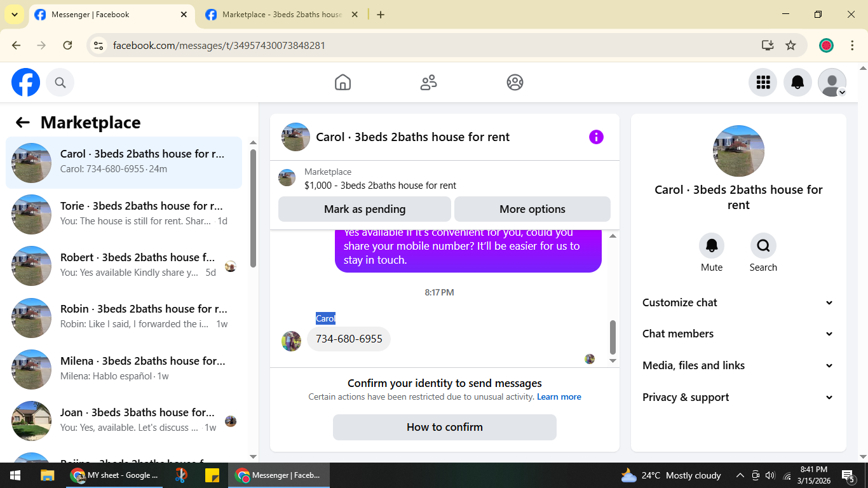Click the 8:17 PM timestamp
The image size is (868, 488).
click(439, 292)
